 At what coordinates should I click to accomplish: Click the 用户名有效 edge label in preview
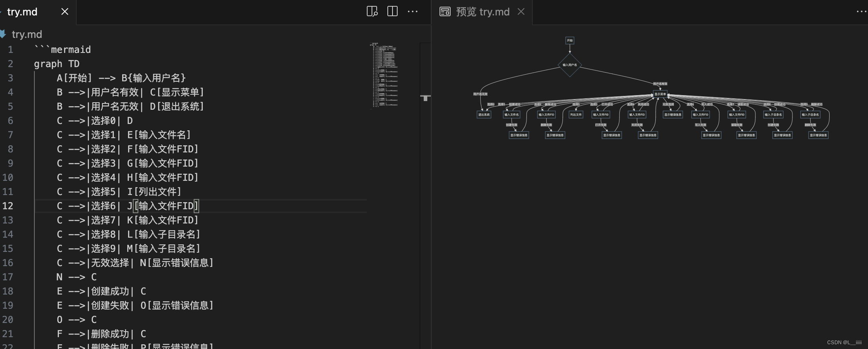[660, 84]
